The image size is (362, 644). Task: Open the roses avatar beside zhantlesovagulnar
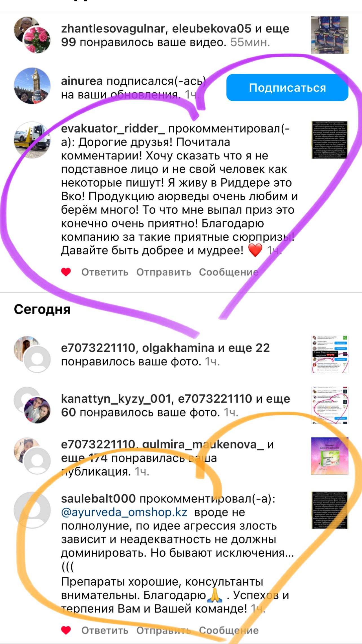(37, 40)
